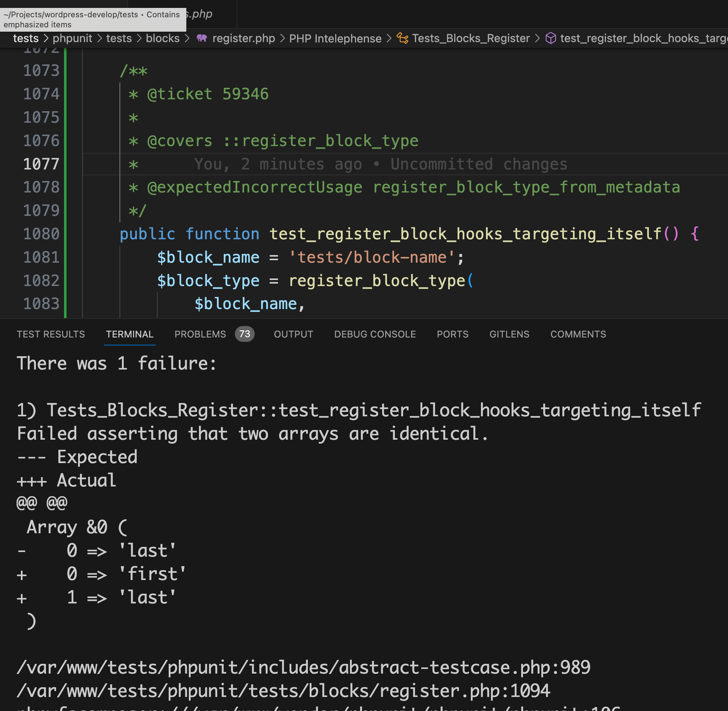Open the tests breadcrumb folder dropdown
The height and width of the screenshot is (711, 728).
click(x=26, y=38)
